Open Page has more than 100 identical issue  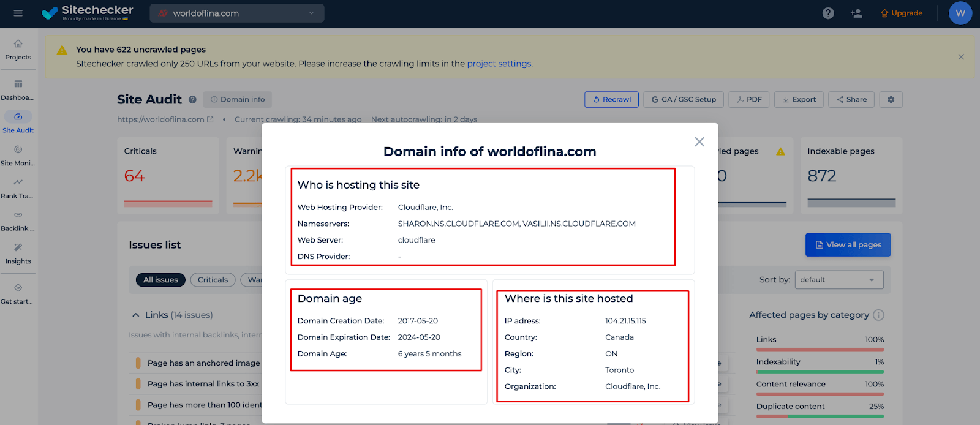[205, 405]
